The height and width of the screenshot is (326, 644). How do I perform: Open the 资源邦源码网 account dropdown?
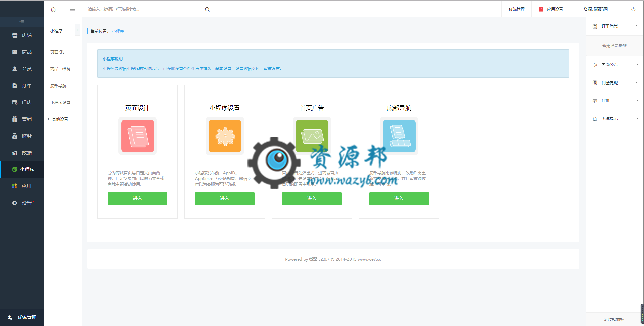pyautogui.click(x=598, y=9)
